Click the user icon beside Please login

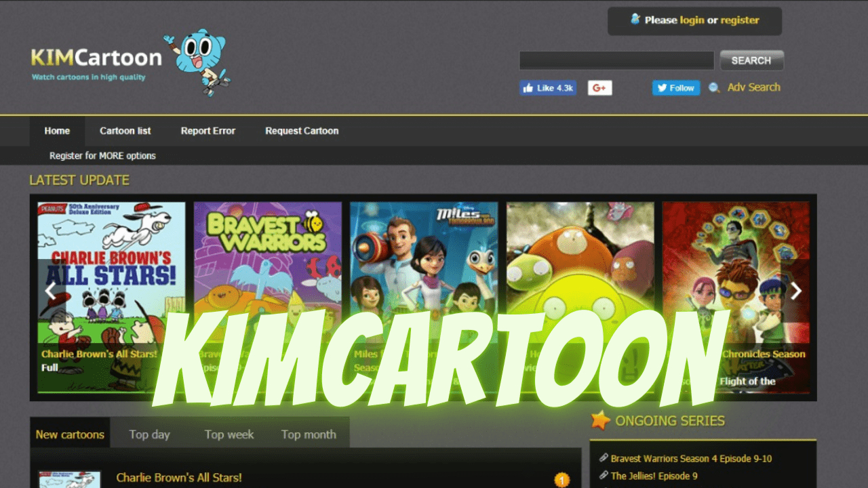(635, 19)
